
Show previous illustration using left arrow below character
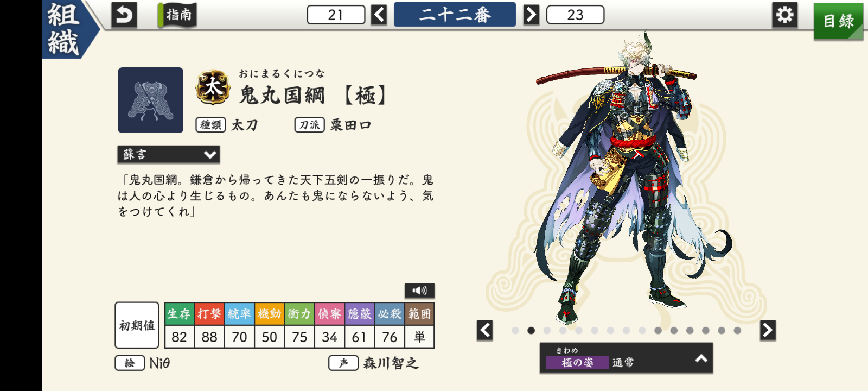tap(485, 330)
